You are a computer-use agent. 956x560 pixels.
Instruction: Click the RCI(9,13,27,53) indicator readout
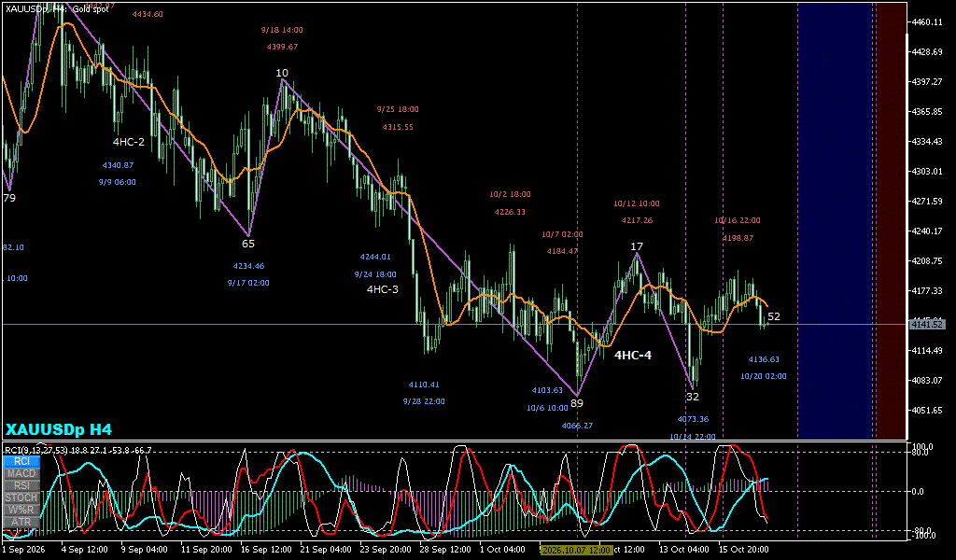tap(78, 450)
